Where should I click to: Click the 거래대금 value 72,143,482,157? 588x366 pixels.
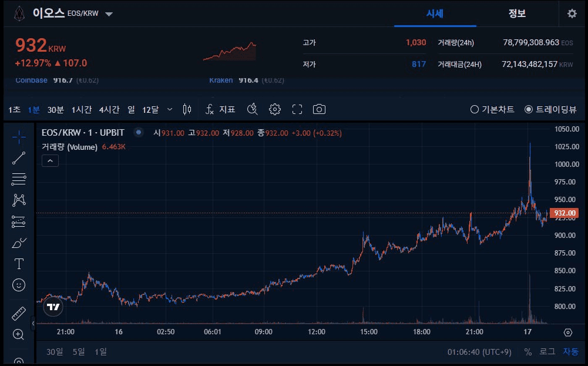tap(529, 64)
